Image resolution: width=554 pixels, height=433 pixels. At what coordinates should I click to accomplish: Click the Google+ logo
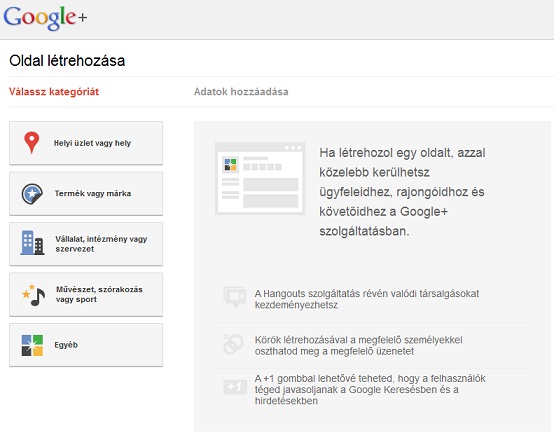[x=45, y=18]
